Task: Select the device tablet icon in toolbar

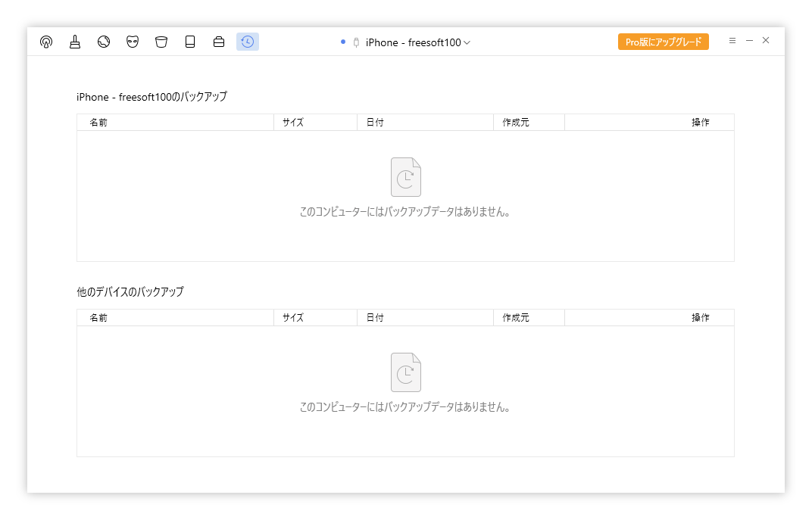Action: click(x=190, y=42)
